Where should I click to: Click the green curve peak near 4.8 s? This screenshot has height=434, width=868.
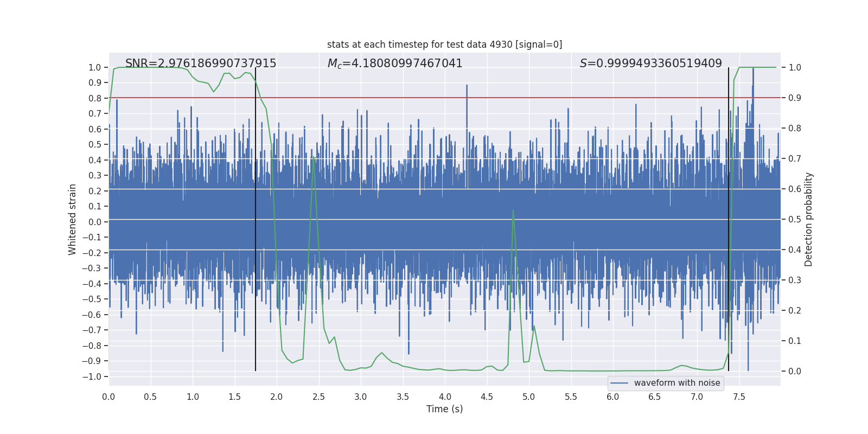(x=513, y=210)
